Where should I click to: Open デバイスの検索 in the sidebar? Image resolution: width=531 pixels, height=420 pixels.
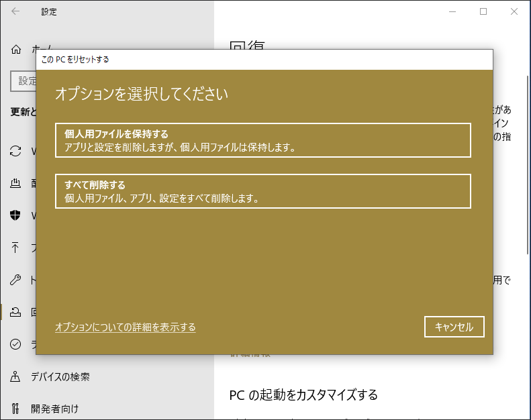point(60,376)
